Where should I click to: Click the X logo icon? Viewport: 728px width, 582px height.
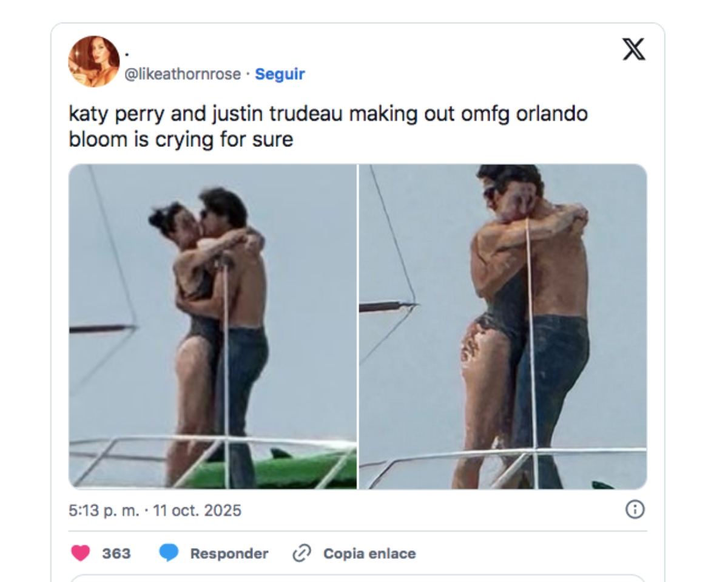pyautogui.click(x=634, y=50)
